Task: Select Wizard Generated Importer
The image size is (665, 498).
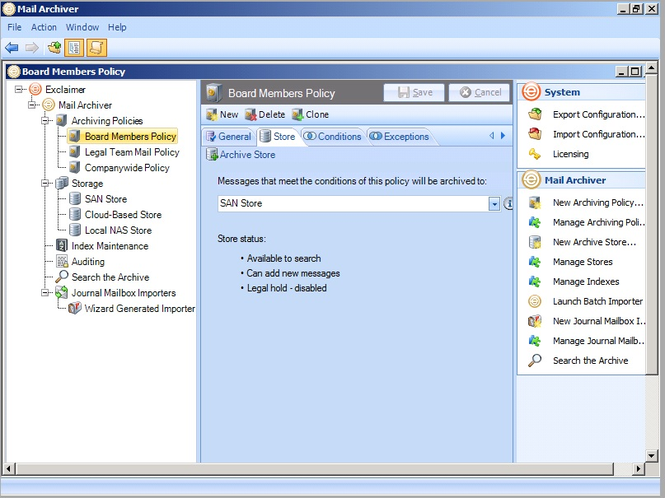Action: pos(140,308)
